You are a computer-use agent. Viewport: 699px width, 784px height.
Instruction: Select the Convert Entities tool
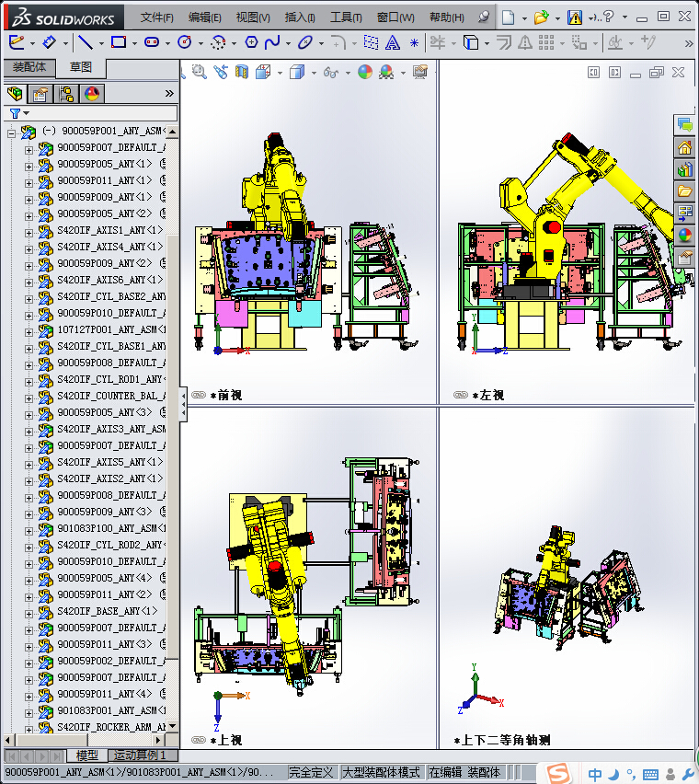pos(471,42)
